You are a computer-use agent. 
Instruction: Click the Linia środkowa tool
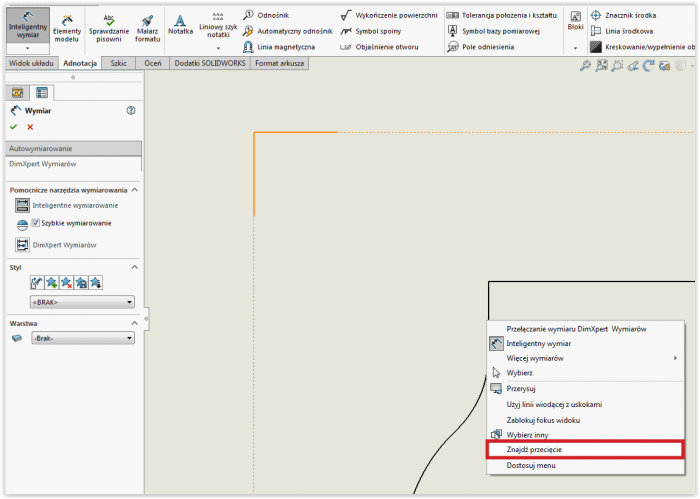click(x=621, y=31)
